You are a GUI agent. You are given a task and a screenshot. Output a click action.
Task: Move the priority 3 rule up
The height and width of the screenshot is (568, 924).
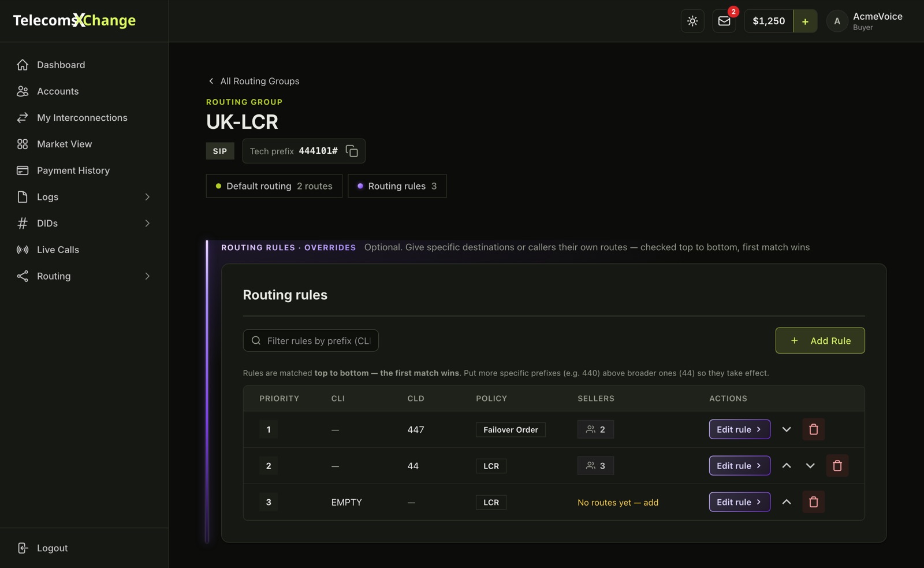[x=787, y=502]
